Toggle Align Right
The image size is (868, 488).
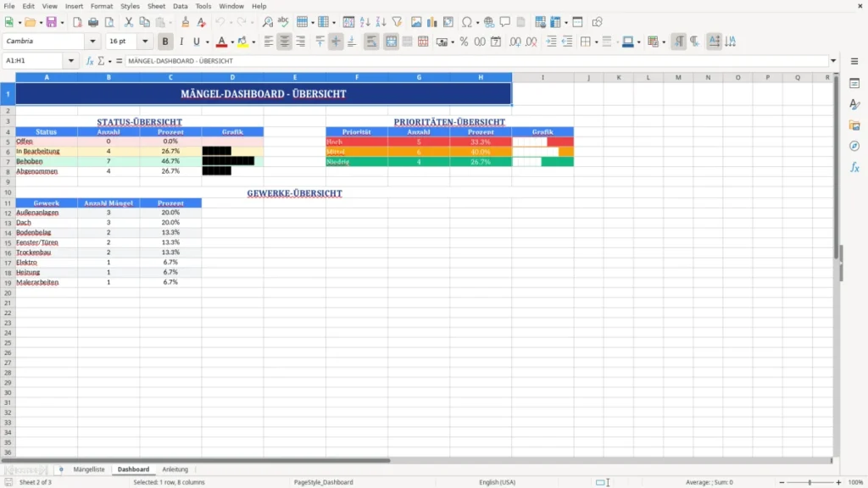click(x=301, y=42)
